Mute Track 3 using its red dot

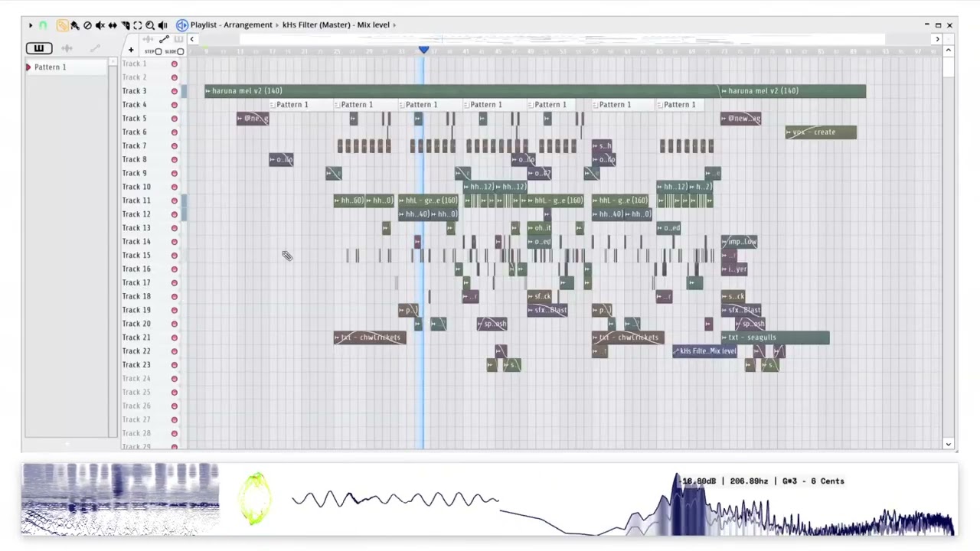[x=175, y=91]
